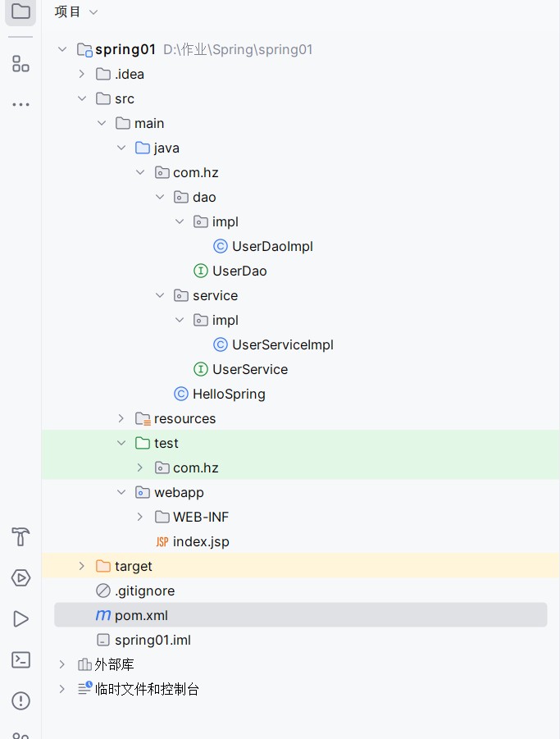The width and height of the screenshot is (560, 739).
Task: Open the Project tool window folder icon
Action: pyautogui.click(x=20, y=11)
